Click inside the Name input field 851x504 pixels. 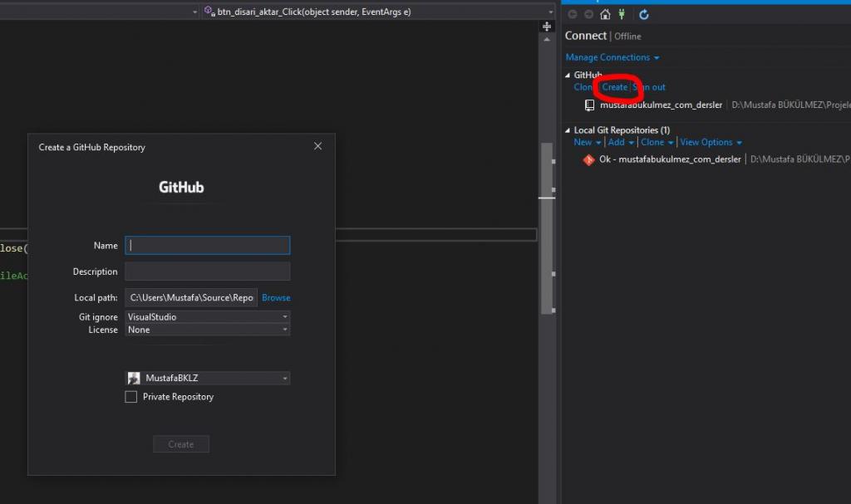point(207,245)
